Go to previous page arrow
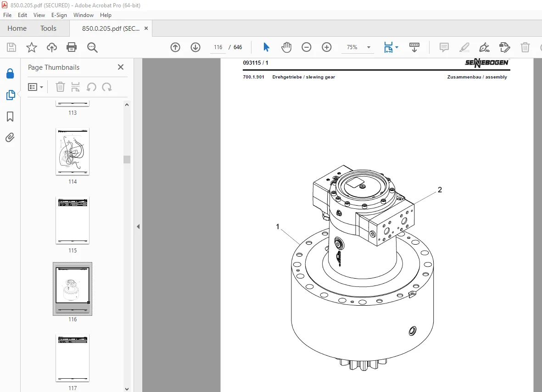The width and height of the screenshot is (542, 392). pyautogui.click(x=175, y=47)
